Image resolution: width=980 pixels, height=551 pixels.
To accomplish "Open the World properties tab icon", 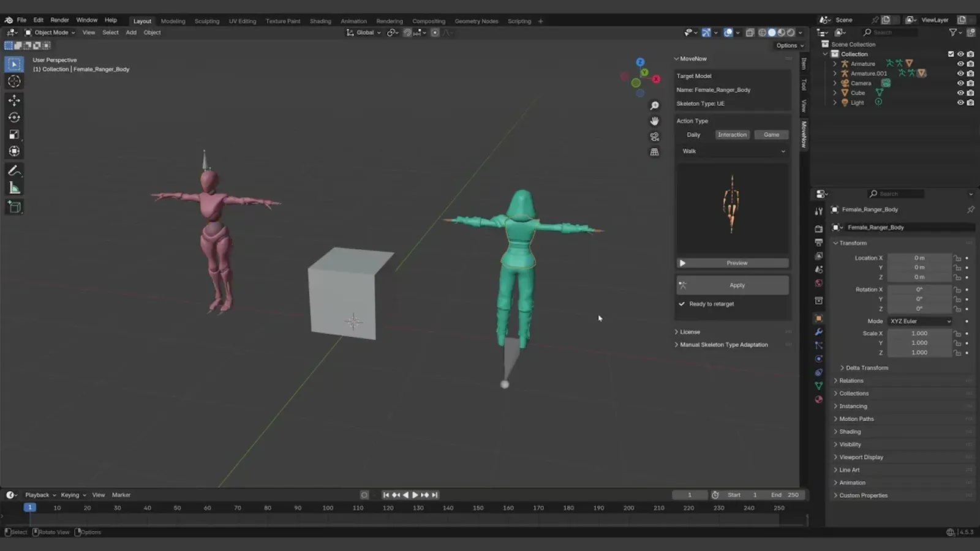I will (818, 283).
